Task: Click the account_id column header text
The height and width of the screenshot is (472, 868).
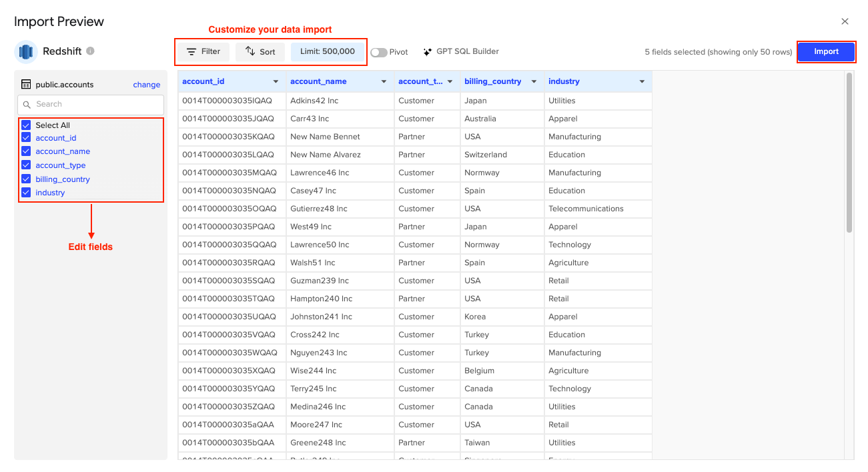Action: (x=203, y=81)
